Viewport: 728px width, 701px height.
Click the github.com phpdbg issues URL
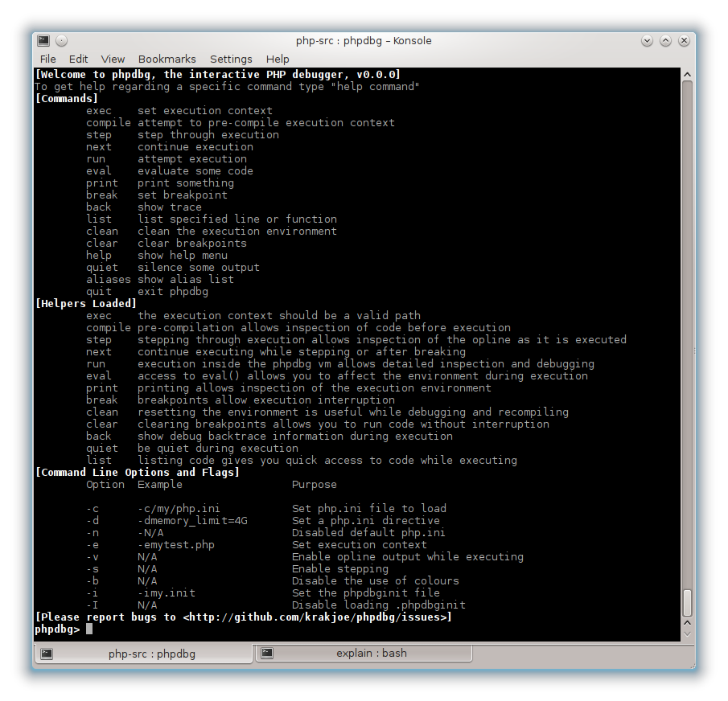pos(317,617)
